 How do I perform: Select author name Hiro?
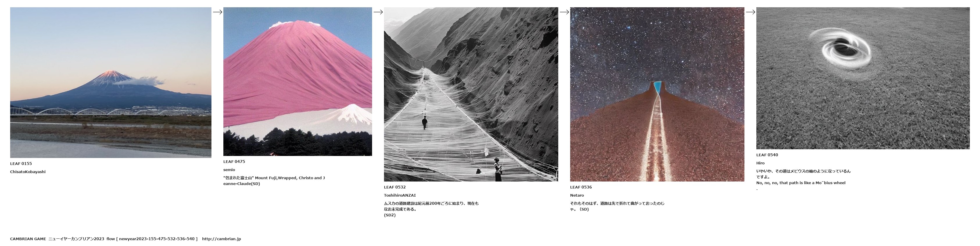pyautogui.click(x=760, y=163)
